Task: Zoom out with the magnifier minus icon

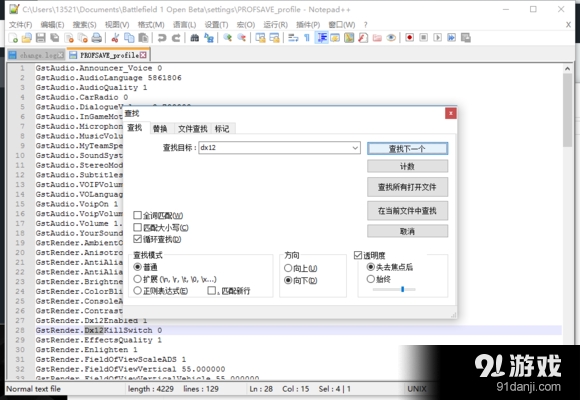Action: [x=241, y=38]
